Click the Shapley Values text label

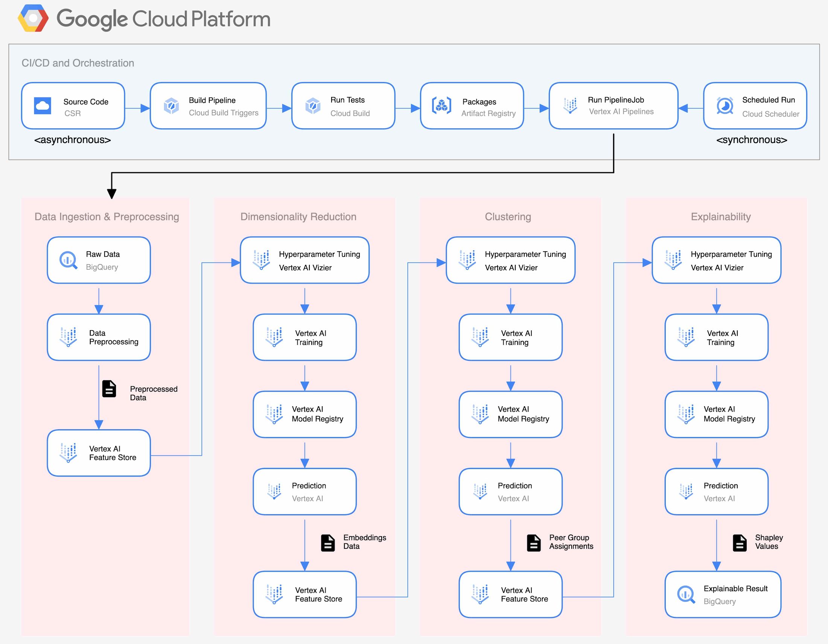[x=769, y=542]
